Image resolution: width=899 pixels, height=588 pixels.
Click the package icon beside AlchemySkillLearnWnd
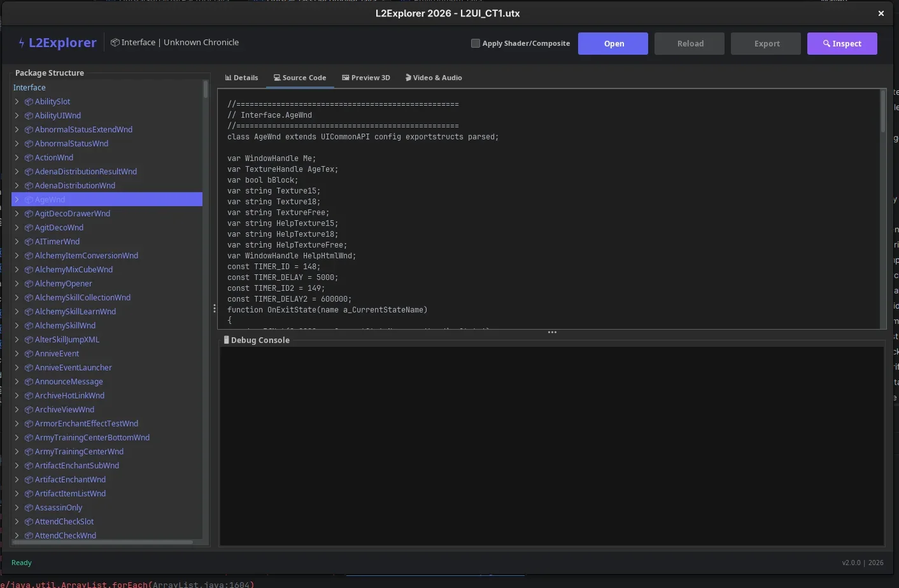point(29,312)
